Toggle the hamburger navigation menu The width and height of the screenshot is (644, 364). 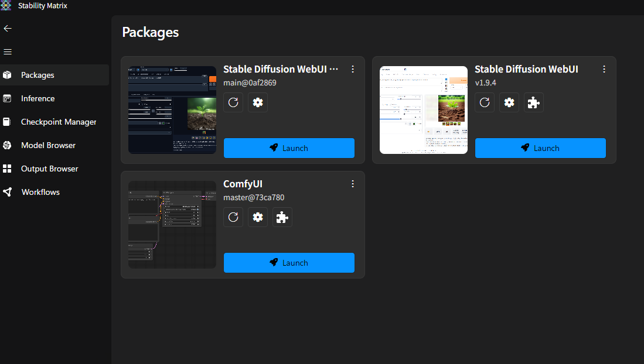point(8,51)
